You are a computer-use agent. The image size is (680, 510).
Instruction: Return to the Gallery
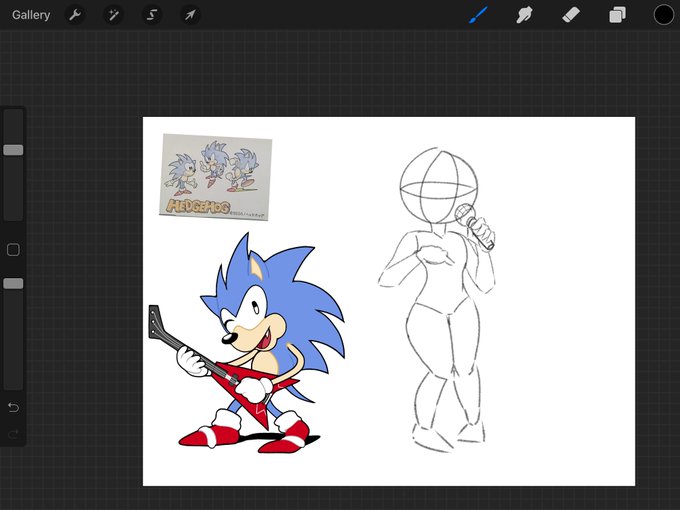click(x=31, y=15)
